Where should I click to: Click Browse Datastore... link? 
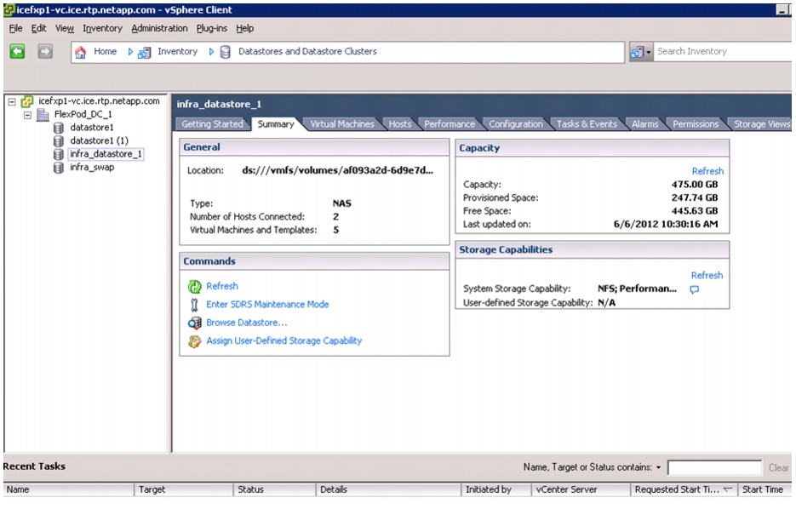coord(247,323)
